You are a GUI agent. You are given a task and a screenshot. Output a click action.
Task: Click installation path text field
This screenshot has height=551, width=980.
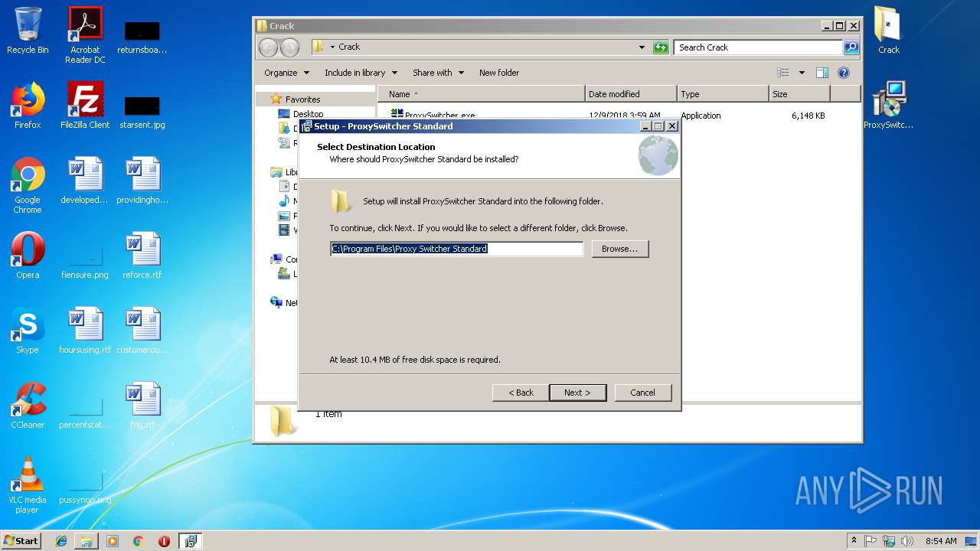click(x=456, y=249)
